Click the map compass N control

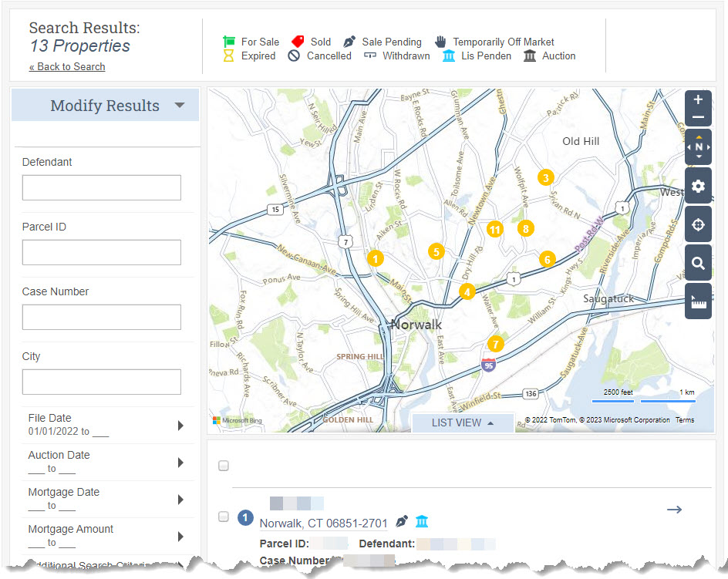[698, 147]
